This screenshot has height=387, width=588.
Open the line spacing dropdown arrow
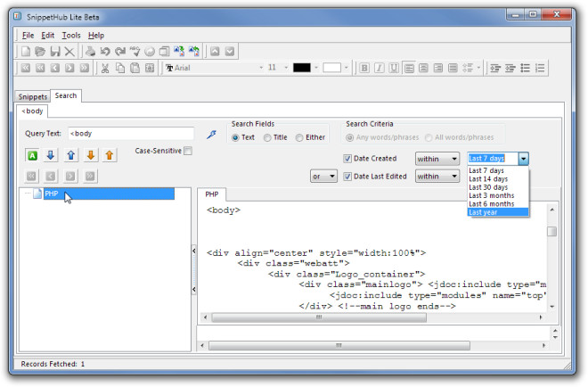tap(479, 68)
